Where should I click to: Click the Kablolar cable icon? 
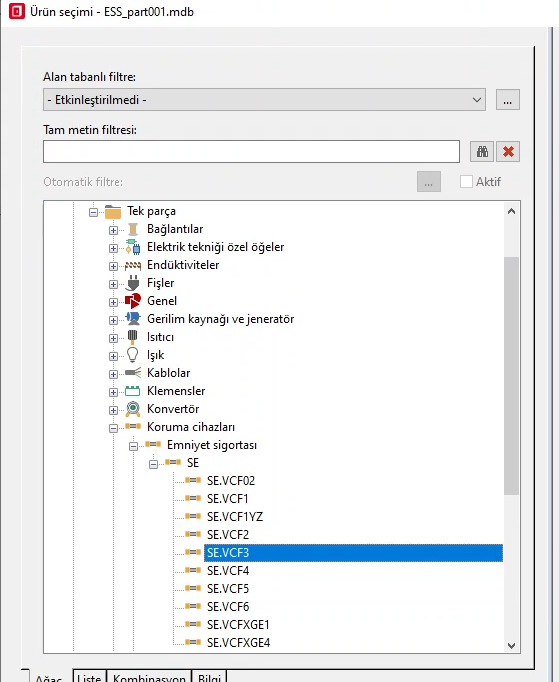tap(133, 373)
